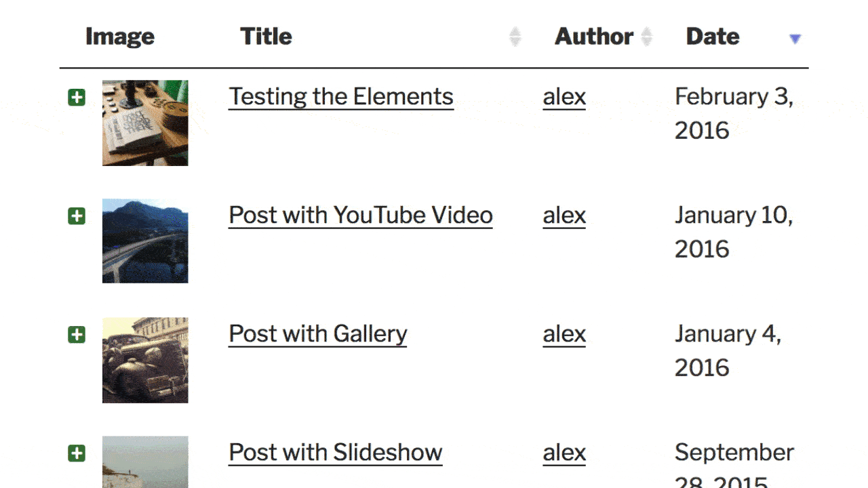
Task: Open Post with Gallery link
Action: pyautogui.click(x=318, y=334)
